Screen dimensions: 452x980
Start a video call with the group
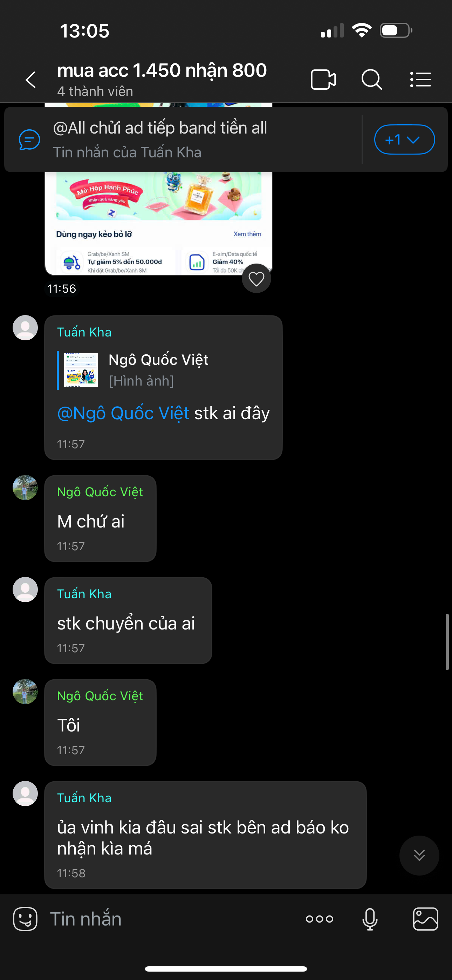[x=323, y=80]
